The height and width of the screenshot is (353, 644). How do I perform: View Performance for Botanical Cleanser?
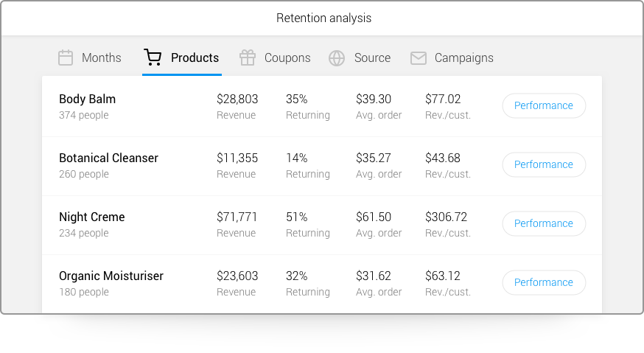544,164
